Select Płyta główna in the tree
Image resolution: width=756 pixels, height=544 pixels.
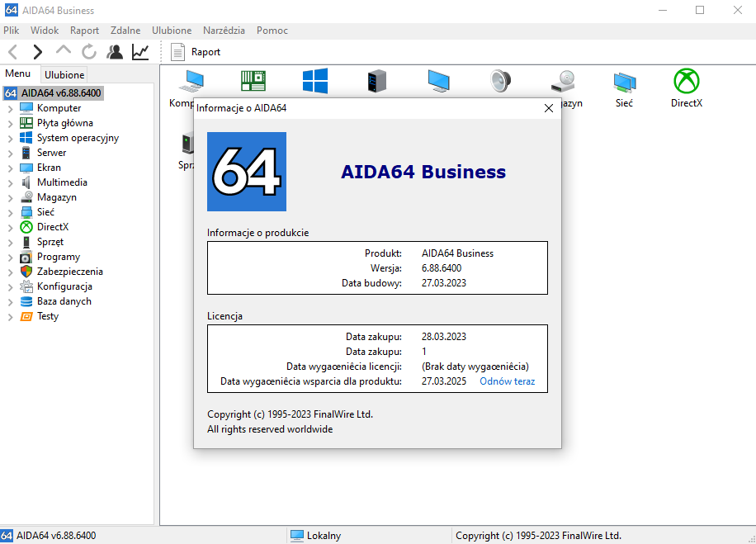[65, 123]
